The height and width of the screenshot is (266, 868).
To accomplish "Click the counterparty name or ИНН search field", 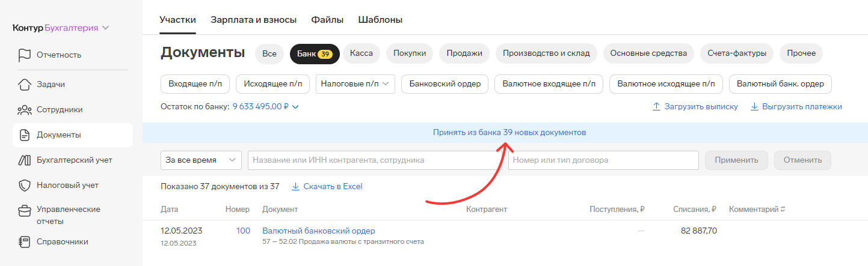I will click(x=374, y=160).
